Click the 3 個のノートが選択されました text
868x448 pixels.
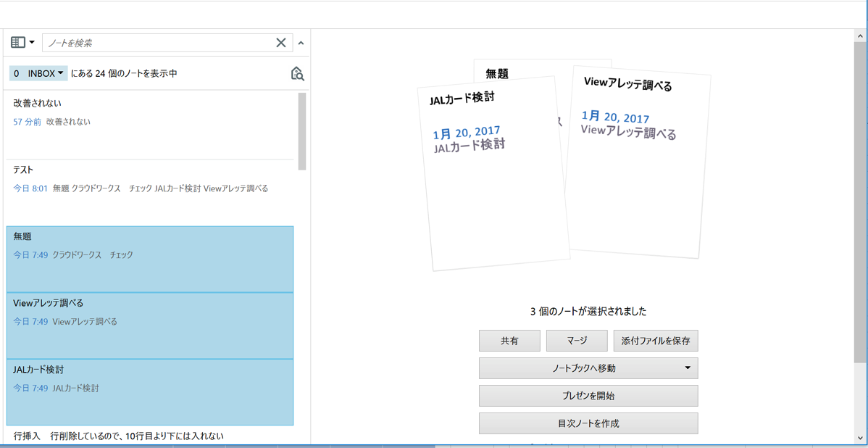tap(588, 311)
